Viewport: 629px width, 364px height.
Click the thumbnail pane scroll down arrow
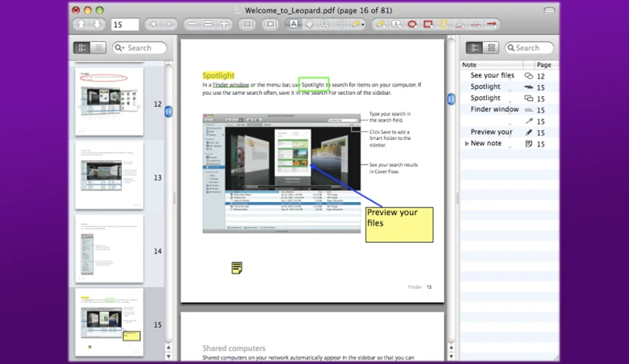pos(169,356)
